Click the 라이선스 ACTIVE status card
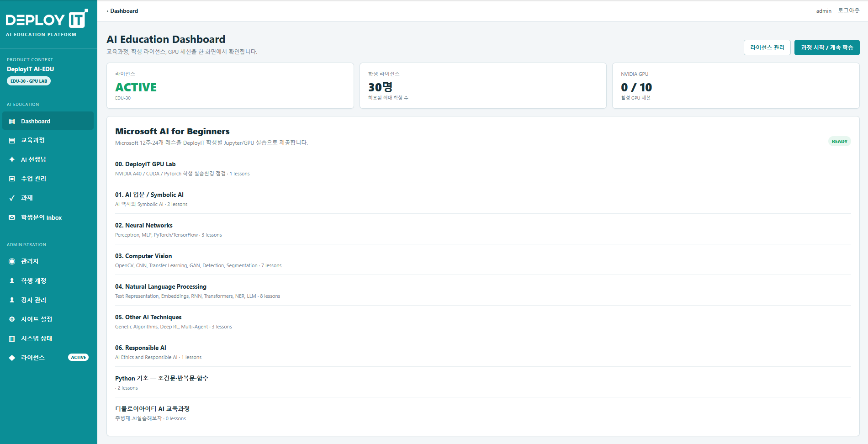This screenshot has height=444, width=868. pyautogui.click(x=230, y=86)
